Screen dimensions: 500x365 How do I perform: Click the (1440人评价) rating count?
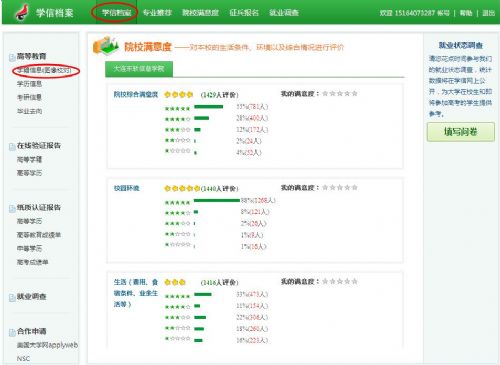220,189
